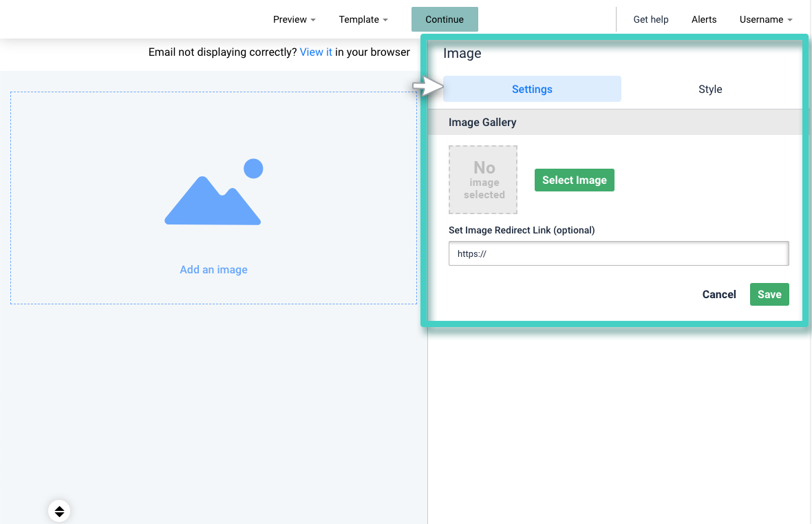Open the Template dropdown menu

coord(363,20)
